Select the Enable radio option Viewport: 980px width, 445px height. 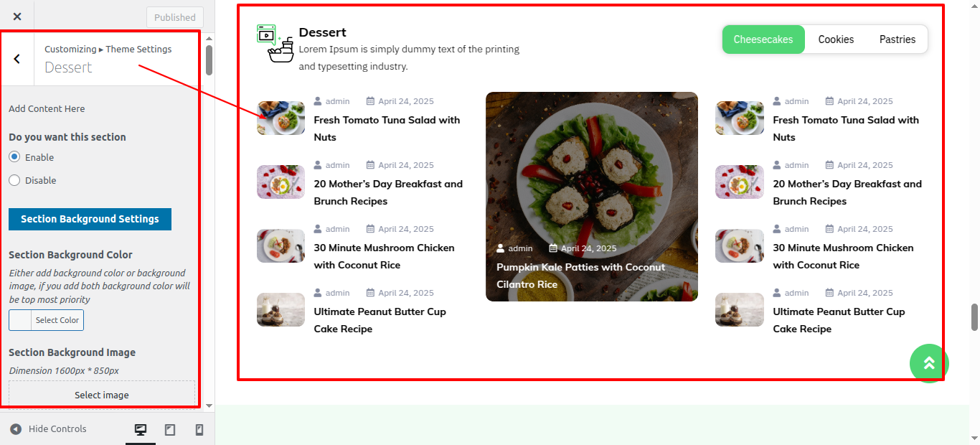(14, 156)
